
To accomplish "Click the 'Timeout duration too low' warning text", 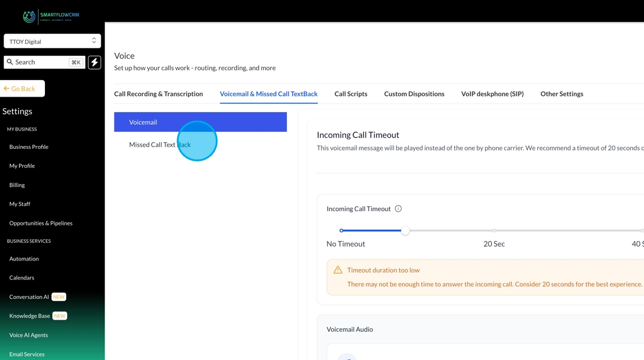I will [x=383, y=270].
